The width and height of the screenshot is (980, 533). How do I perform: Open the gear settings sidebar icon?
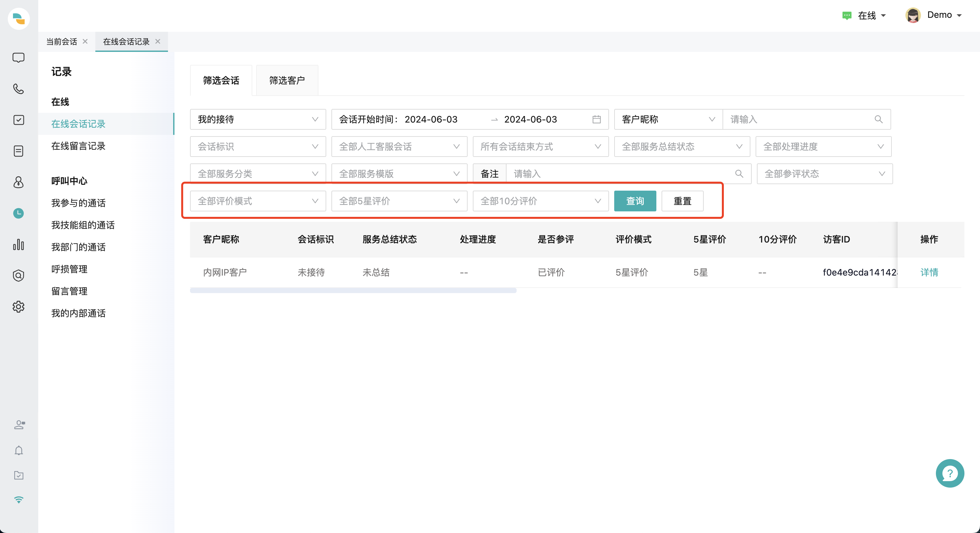tap(18, 307)
